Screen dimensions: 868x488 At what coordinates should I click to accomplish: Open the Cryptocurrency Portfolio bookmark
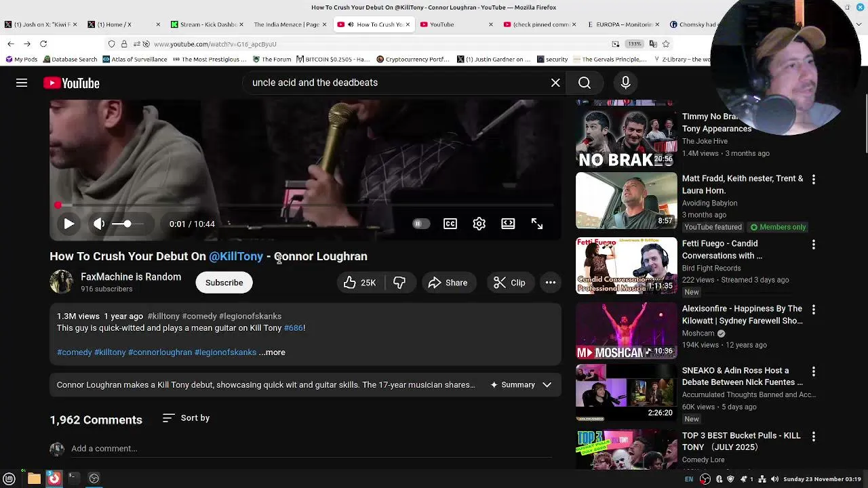[413, 60]
